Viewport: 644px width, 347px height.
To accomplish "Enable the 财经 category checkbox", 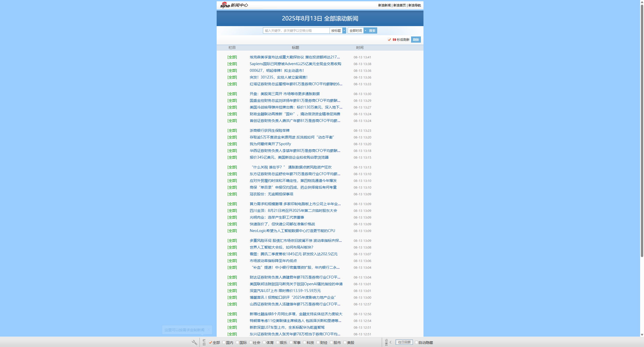I will pyautogui.click(x=318, y=342).
